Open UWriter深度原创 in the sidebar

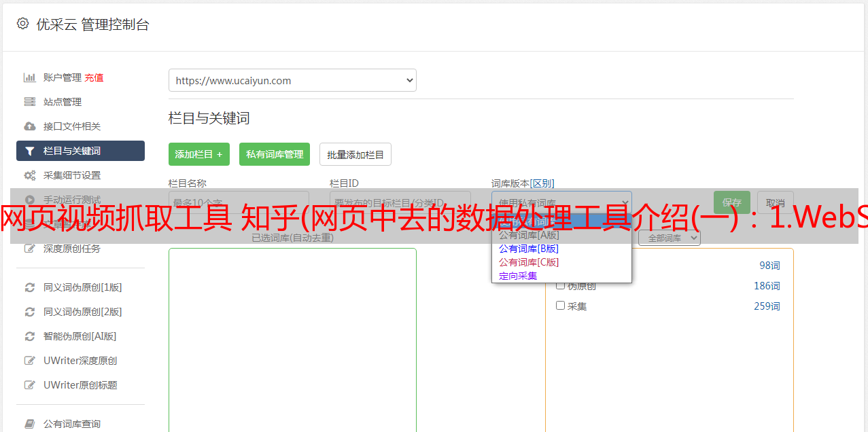click(x=80, y=361)
